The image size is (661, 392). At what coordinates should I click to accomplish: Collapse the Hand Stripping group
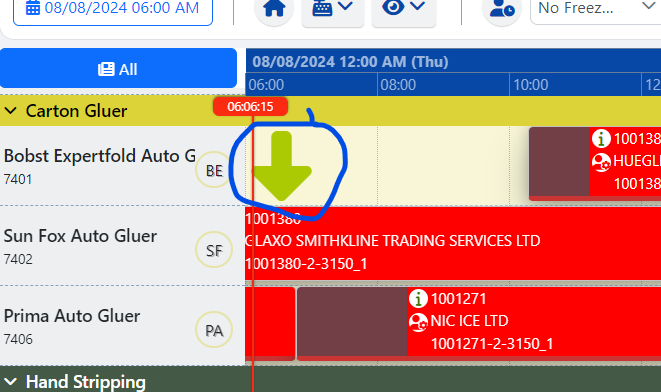(11, 382)
